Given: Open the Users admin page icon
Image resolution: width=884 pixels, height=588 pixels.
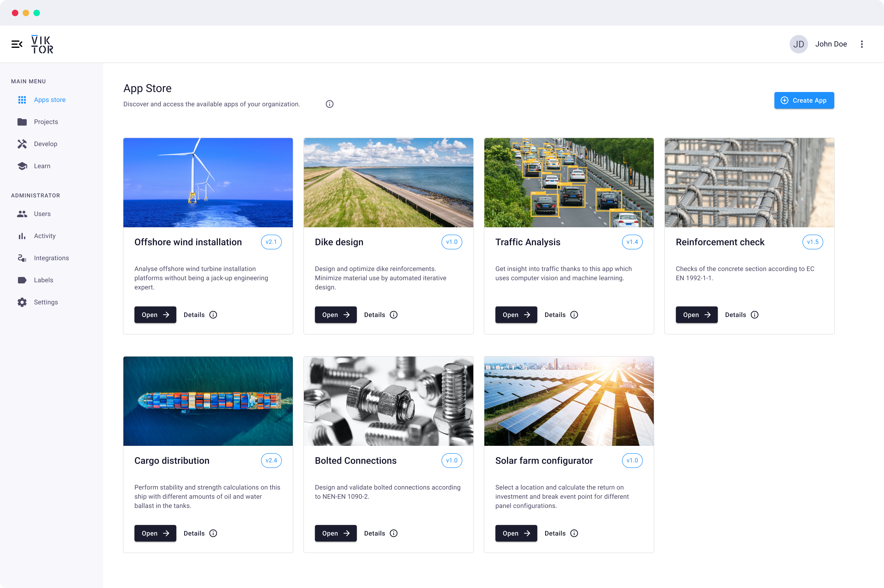Looking at the screenshot, I should 22,214.
